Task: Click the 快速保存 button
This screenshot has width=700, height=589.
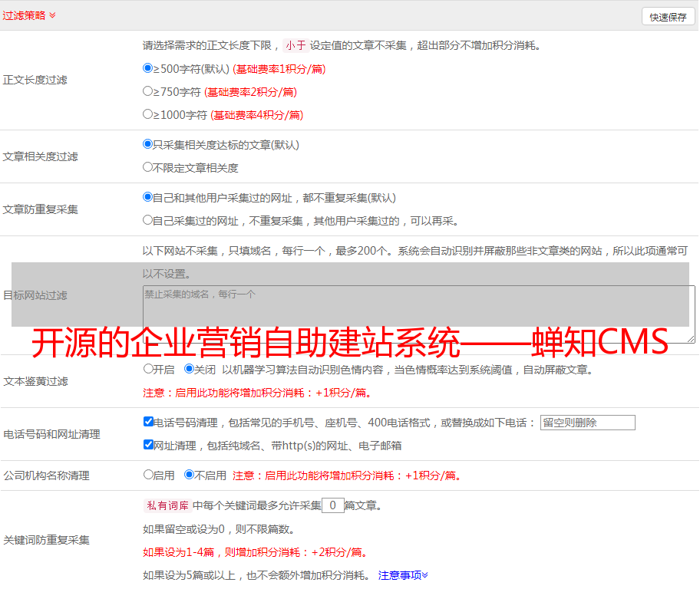Action: tap(668, 17)
